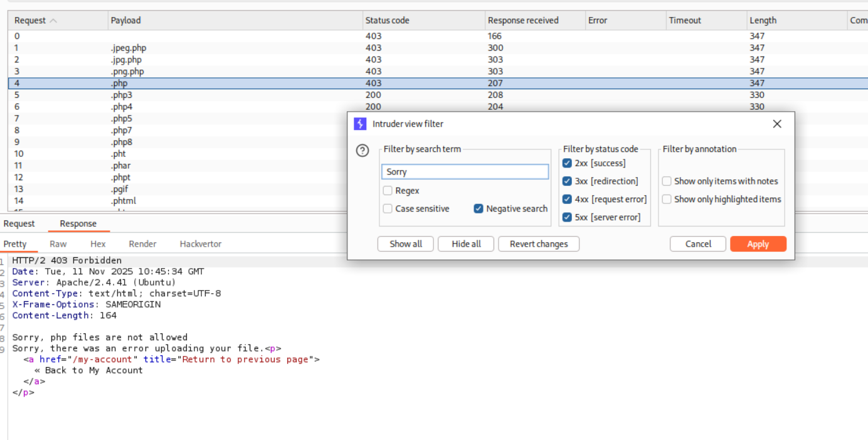The height and width of the screenshot is (440, 868).
Task: Enable Case sensitive search
Action: point(388,208)
